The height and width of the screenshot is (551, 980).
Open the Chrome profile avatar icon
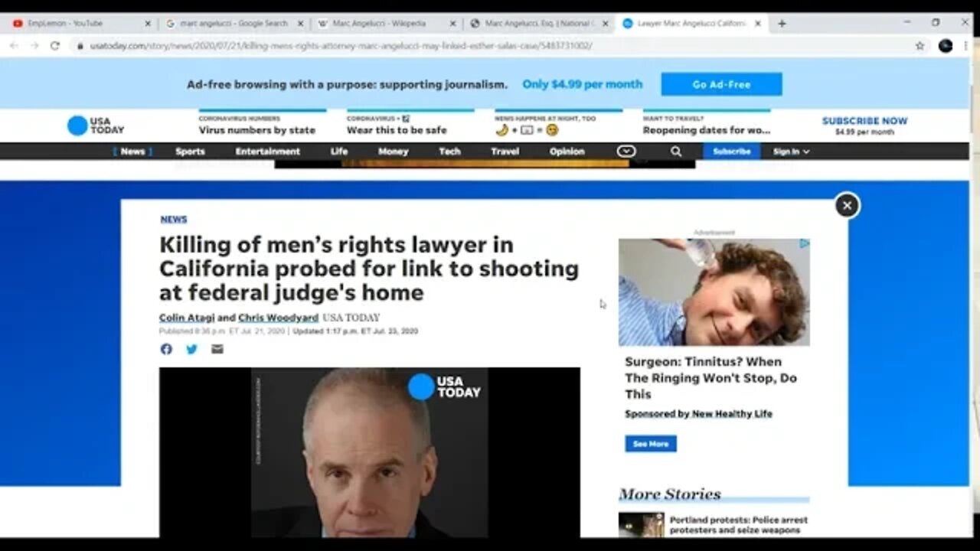[x=946, y=46]
